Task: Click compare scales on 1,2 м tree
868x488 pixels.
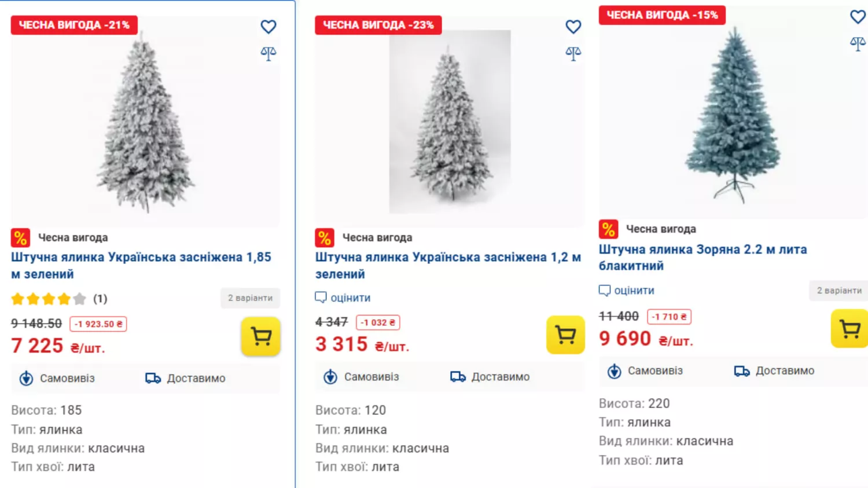Action: (573, 54)
